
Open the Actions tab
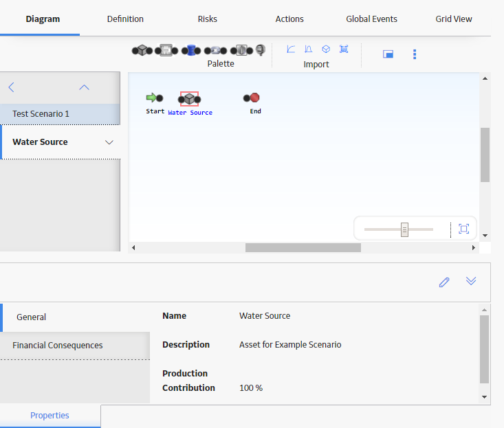(289, 19)
